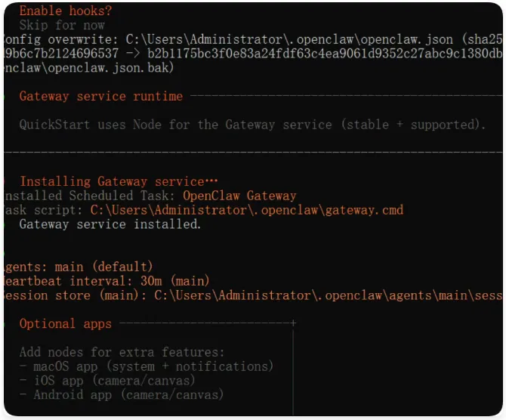Click the 'OpenClaw Gateway' scheduled task name
The width and height of the screenshot is (506, 420).
[x=239, y=196]
